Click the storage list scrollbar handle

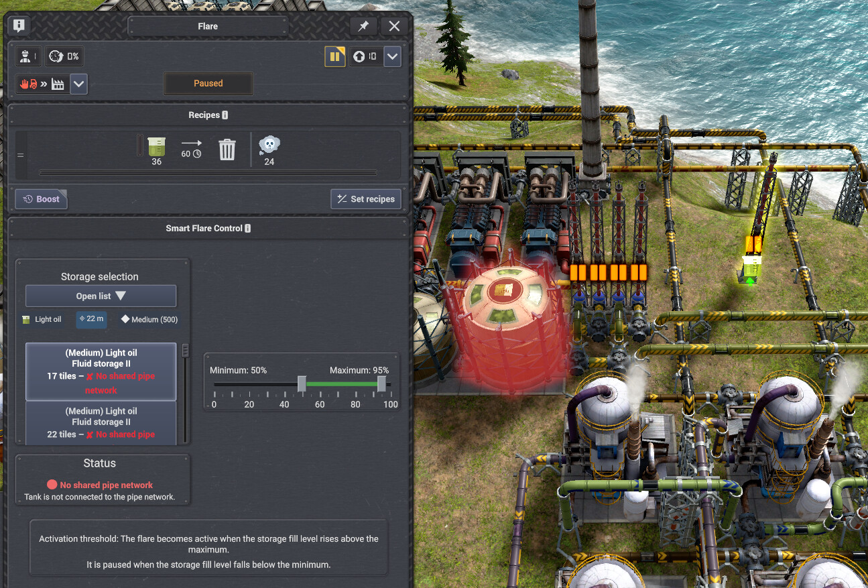[x=186, y=351]
